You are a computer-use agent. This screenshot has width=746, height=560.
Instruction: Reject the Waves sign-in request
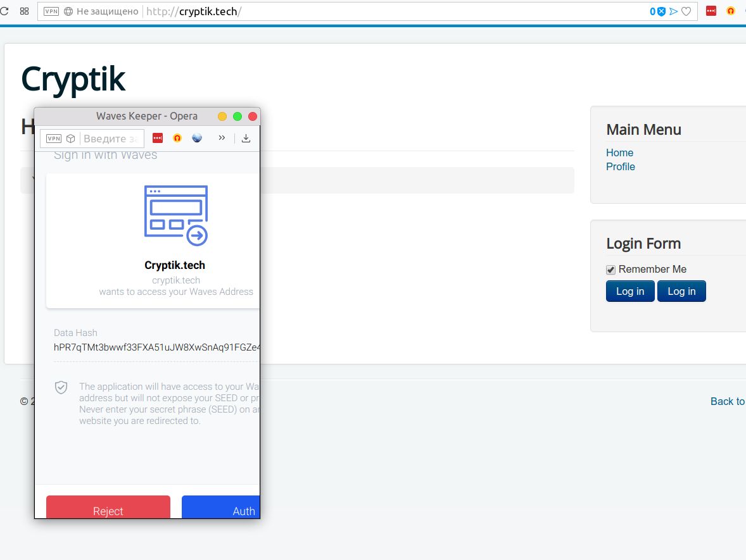(x=108, y=507)
